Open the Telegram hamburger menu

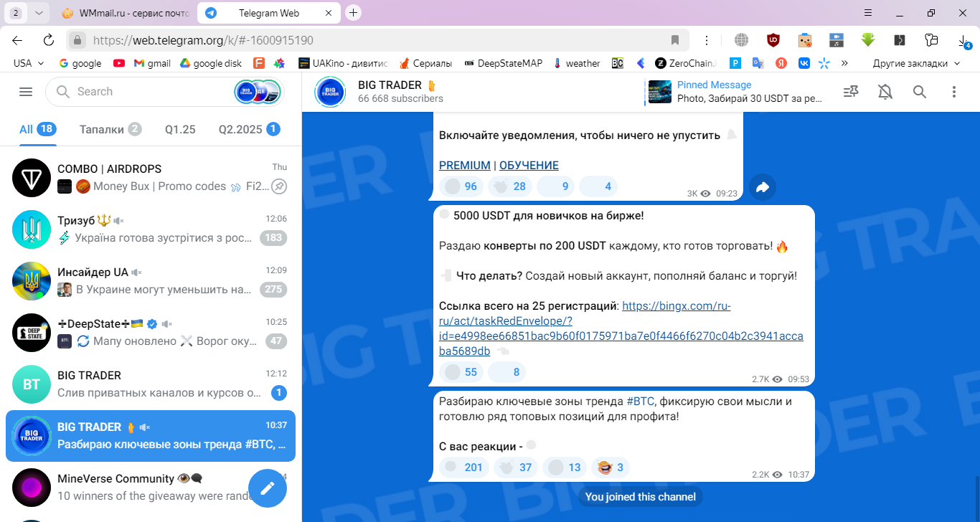point(26,92)
